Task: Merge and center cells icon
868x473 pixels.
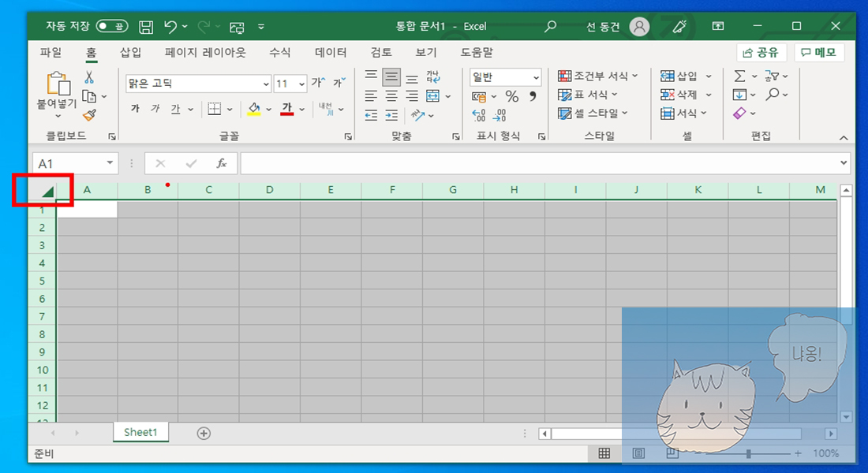Action: [x=433, y=96]
